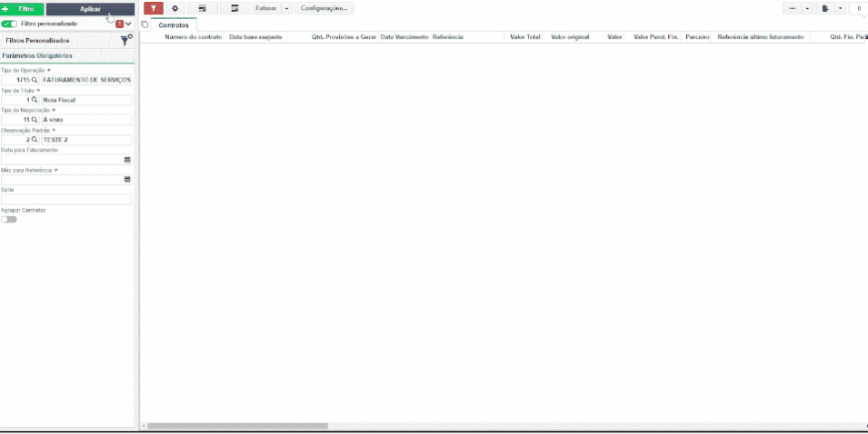Click the second grid layout toolbar icon
Image resolution: width=868 pixels, height=434 pixels.
[234, 8]
